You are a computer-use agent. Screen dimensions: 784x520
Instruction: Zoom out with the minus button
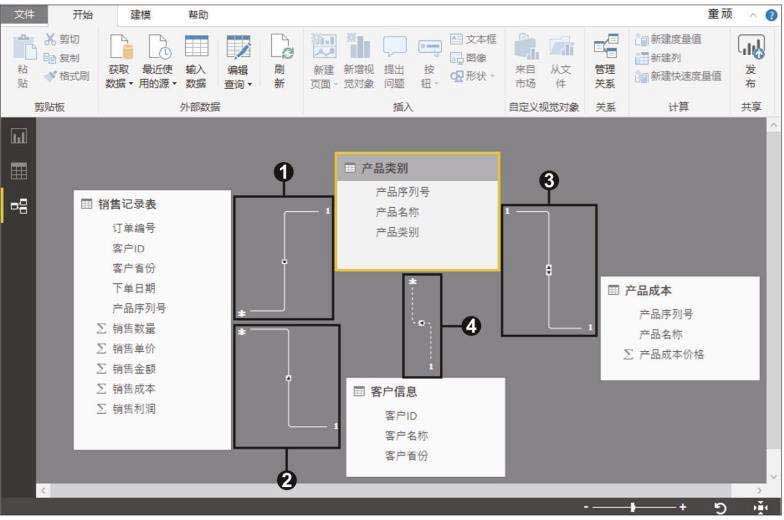click(586, 507)
